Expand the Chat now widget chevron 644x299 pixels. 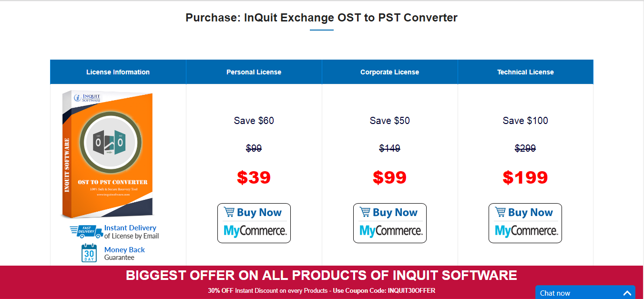coord(627,293)
